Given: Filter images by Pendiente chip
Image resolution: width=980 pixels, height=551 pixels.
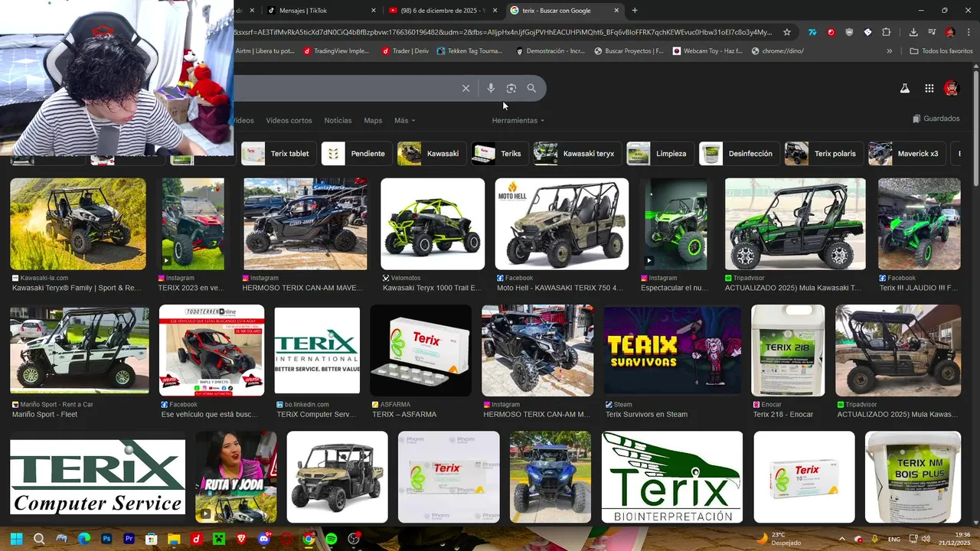Looking at the screenshot, I should click(x=357, y=154).
